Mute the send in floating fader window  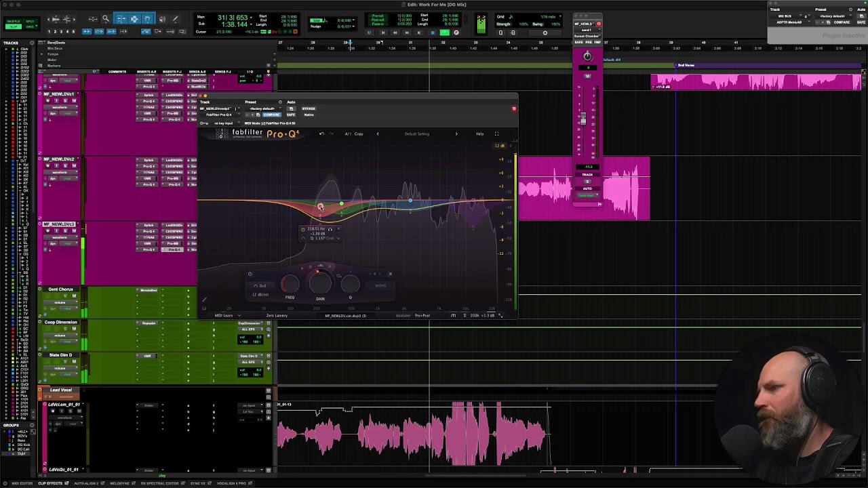(587, 76)
